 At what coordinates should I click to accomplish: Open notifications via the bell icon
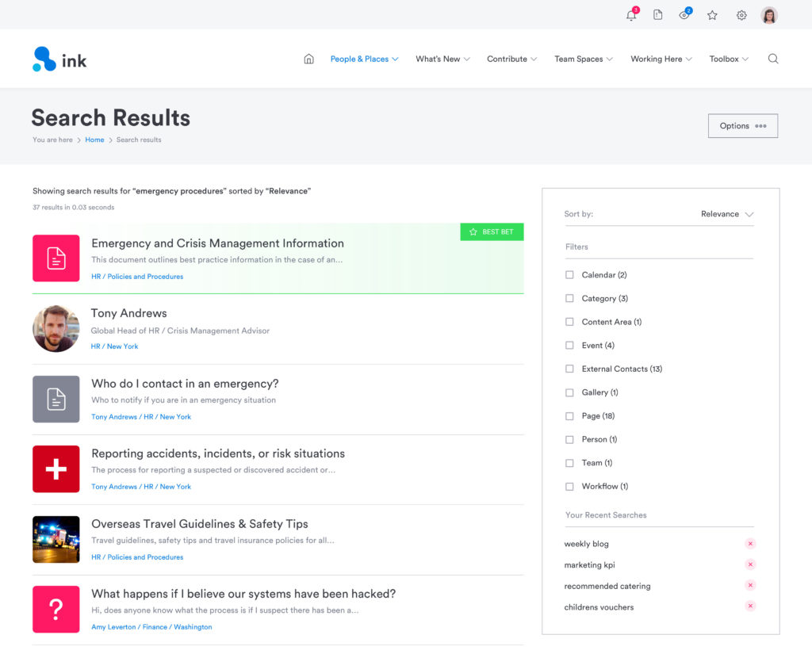pos(630,15)
